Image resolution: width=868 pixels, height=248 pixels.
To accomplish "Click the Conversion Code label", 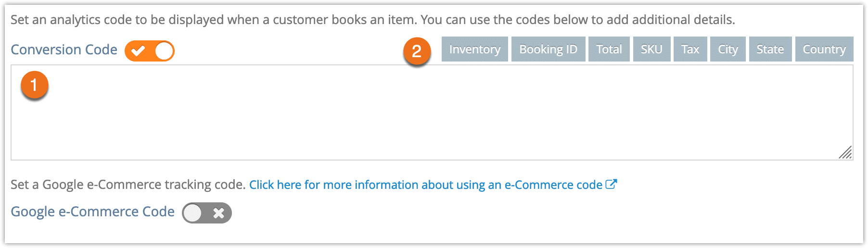I will (x=64, y=50).
